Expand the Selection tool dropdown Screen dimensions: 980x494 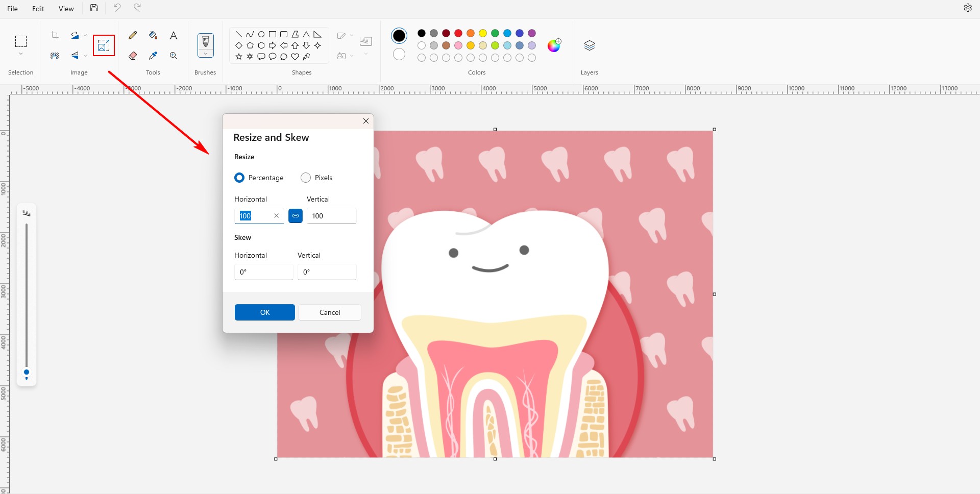(x=21, y=54)
